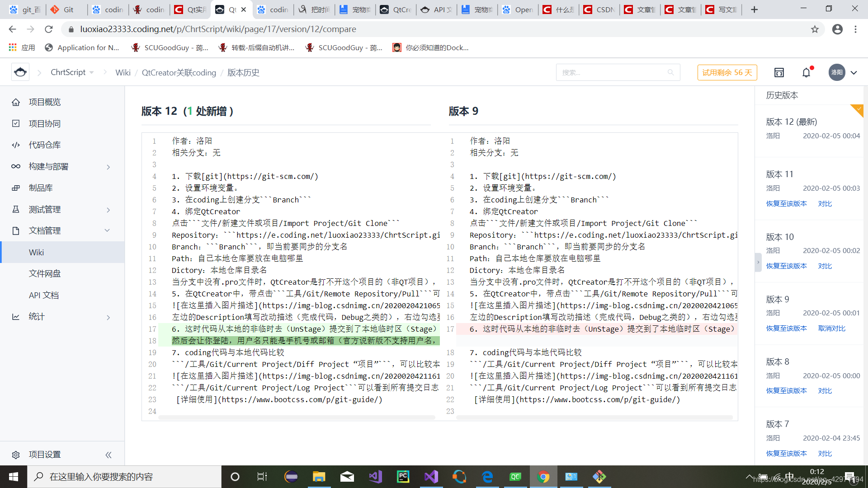The image size is (868, 488).
Task: Open Chrome menu three dots
Action: [855, 29]
